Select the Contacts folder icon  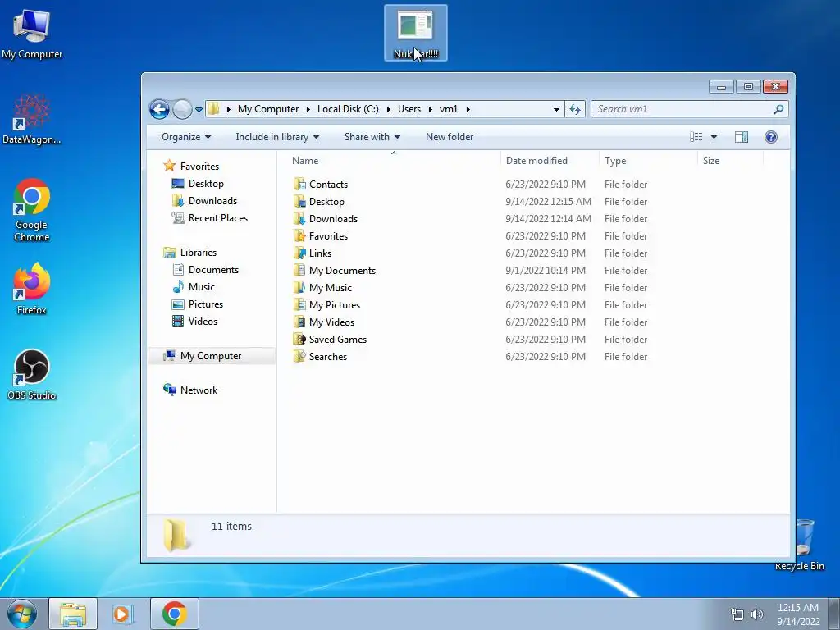click(299, 185)
